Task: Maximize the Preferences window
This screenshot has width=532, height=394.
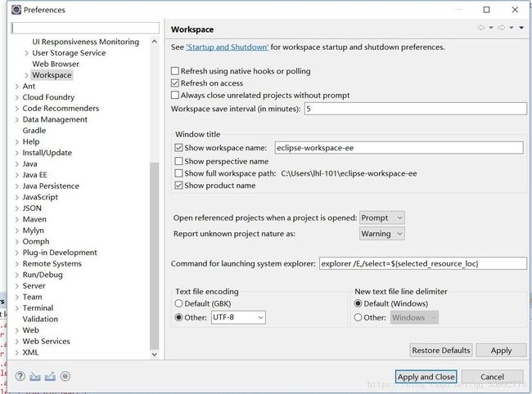Action: coord(486,10)
